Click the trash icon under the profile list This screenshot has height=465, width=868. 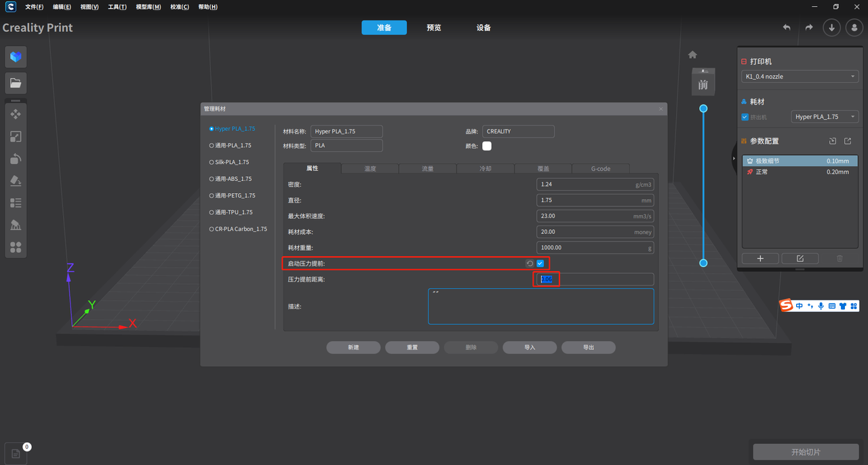(840, 258)
